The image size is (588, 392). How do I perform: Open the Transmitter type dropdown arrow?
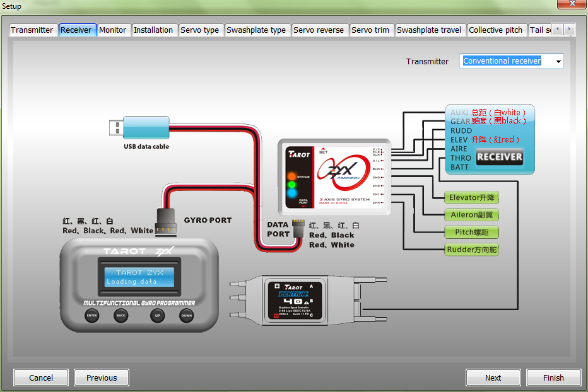[x=558, y=61]
